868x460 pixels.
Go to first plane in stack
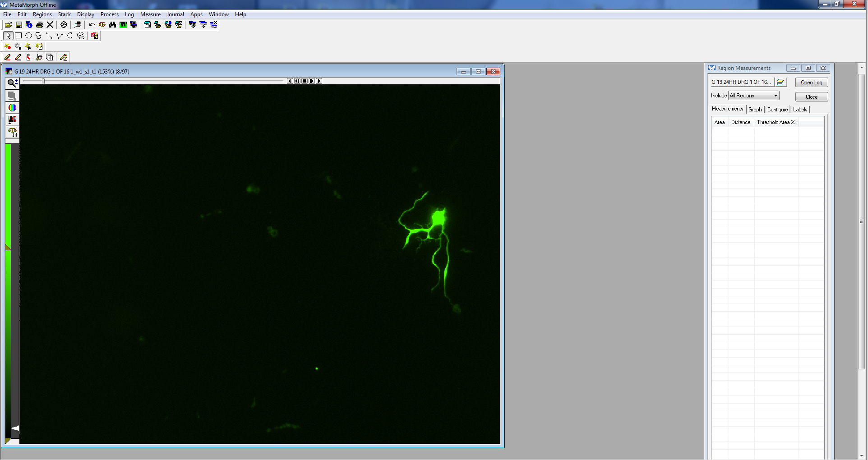click(290, 81)
